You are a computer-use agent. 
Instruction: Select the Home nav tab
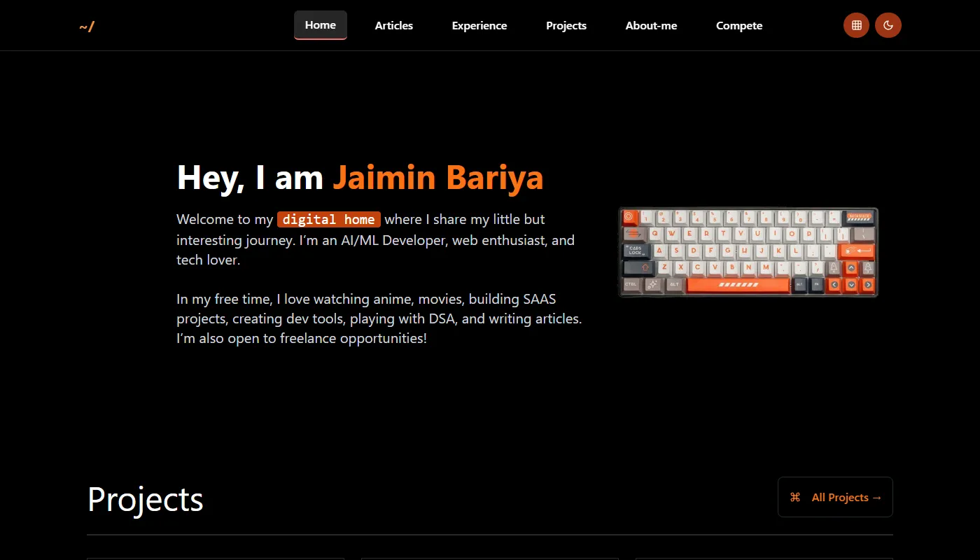click(x=321, y=25)
